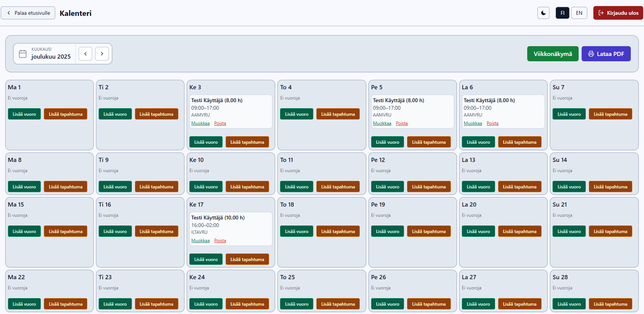
Task: Remove the Pe 5 shift via Poista
Action: click(401, 123)
